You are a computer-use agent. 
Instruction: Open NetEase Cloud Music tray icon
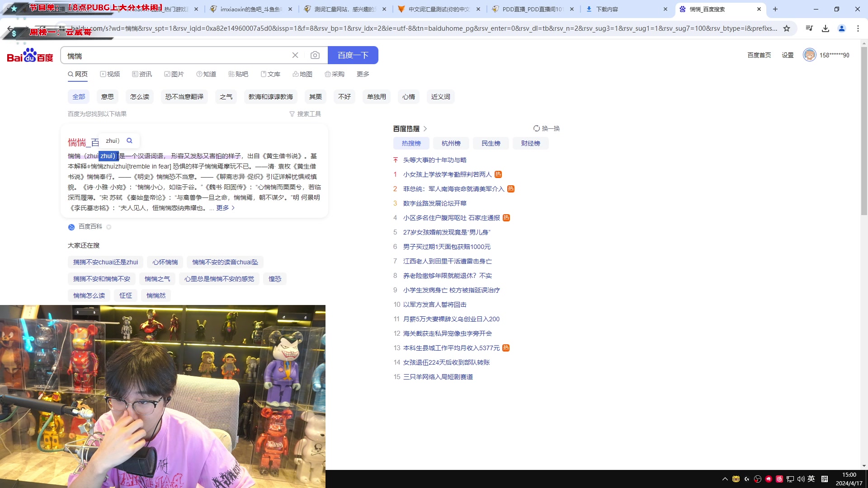click(779, 479)
